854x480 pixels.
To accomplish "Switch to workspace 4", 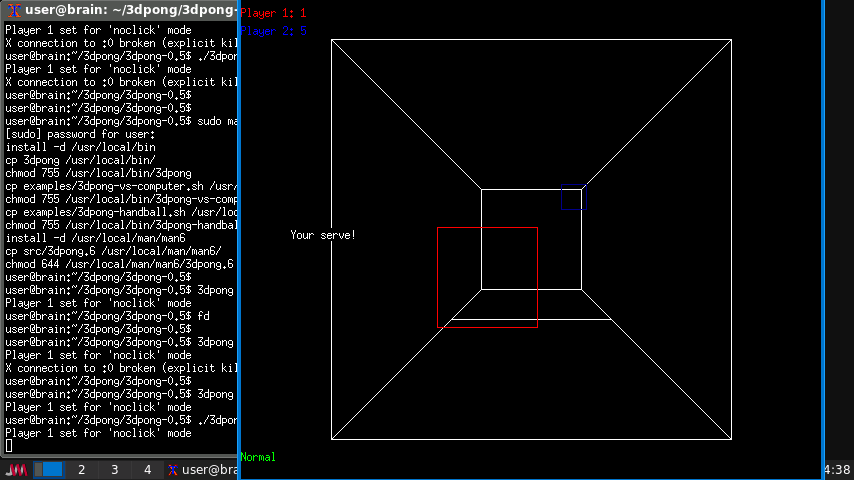I will (x=147, y=470).
